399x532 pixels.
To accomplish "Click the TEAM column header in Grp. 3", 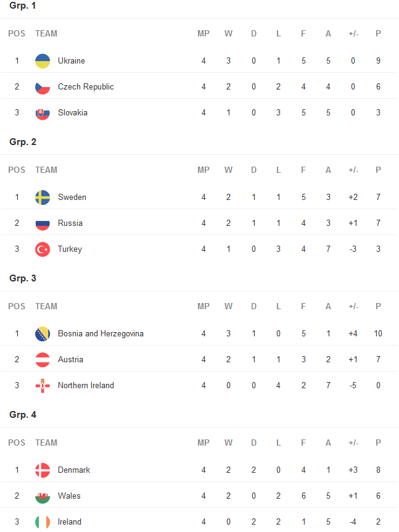I will [46, 306].
